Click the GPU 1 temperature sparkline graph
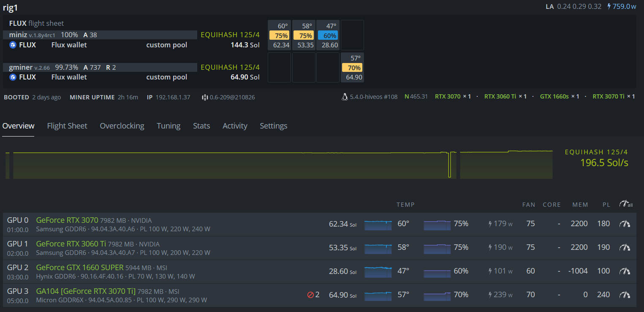Screen dimensions: 644x312 [378, 249]
